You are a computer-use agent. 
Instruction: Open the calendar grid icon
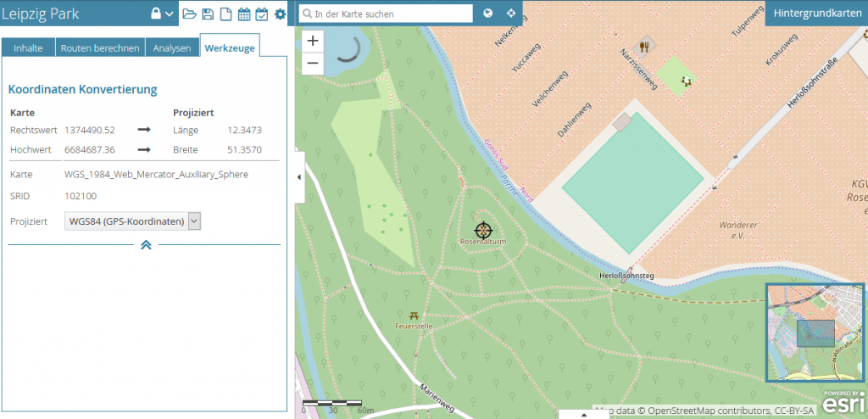pos(243,14)
